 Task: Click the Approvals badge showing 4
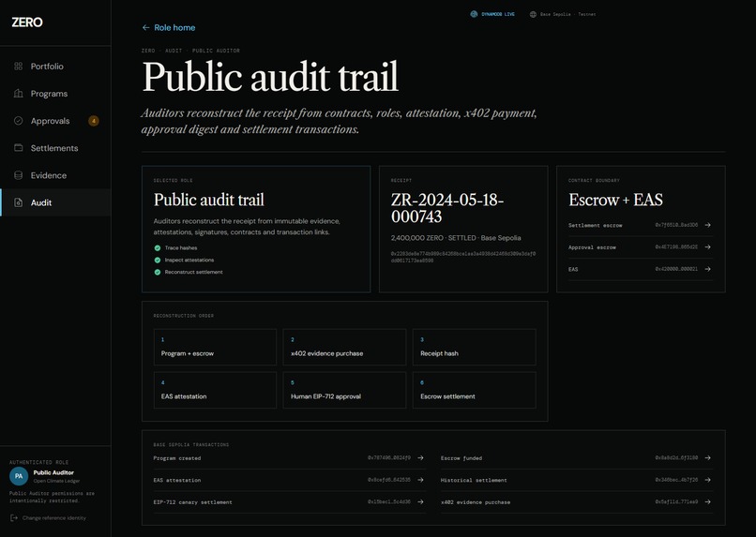coord(94,121)
